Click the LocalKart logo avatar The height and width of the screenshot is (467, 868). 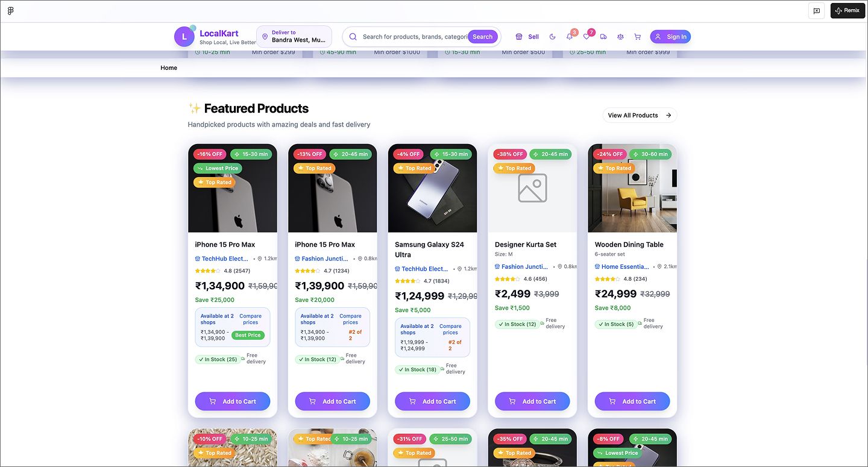coord(184,37)
